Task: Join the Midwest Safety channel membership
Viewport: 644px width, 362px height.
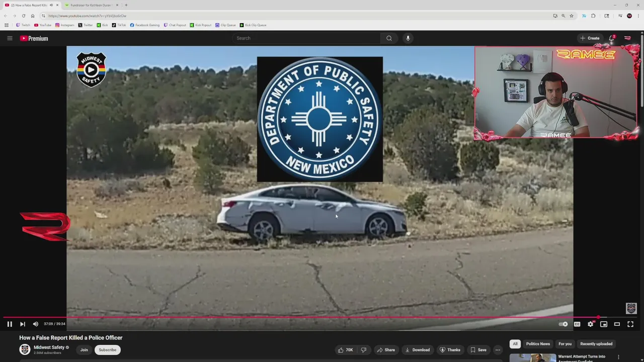Action: (84, 350)
